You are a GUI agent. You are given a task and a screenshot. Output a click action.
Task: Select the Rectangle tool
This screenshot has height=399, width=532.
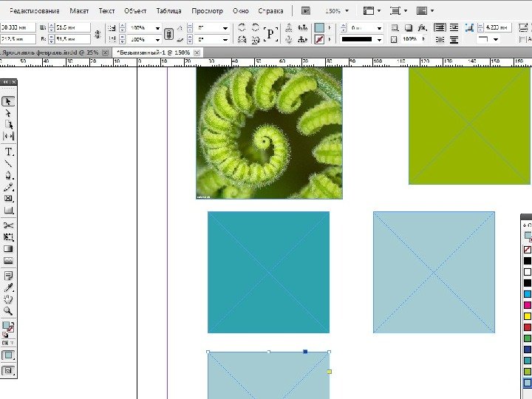pyautogui.click(x=8, y=211)
